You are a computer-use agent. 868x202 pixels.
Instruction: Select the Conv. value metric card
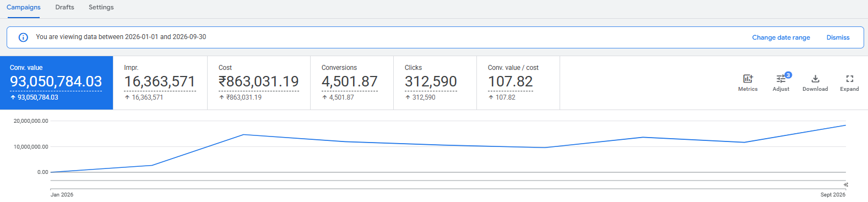pos(56,83)
